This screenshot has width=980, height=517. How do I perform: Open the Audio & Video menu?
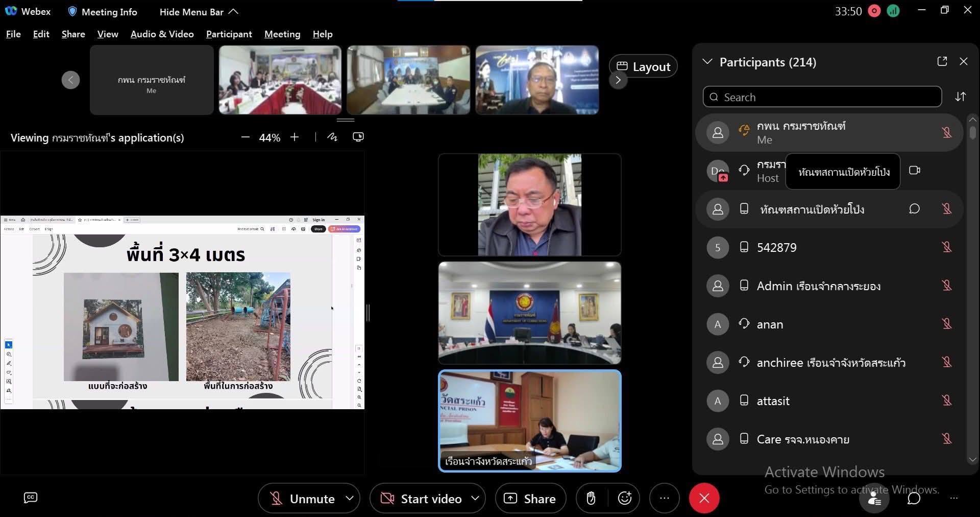click(x=162, y=34)
